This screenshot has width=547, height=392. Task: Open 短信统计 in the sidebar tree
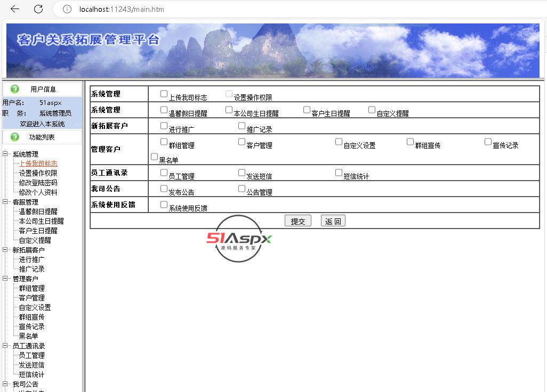[x=32, y=374]
